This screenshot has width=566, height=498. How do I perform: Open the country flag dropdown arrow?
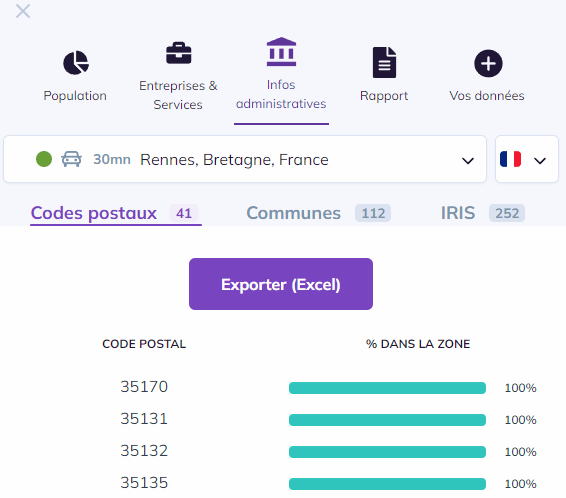(x=540, y=161)
